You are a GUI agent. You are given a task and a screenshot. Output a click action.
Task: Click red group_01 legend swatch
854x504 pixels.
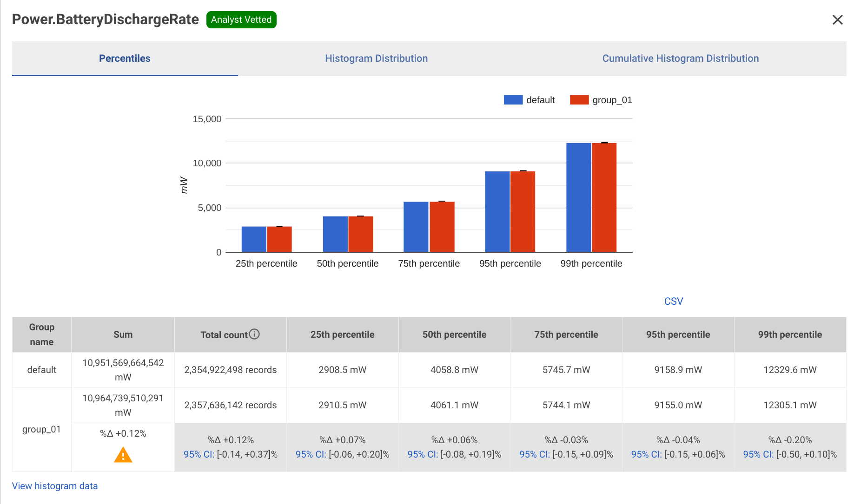point(579,100)
